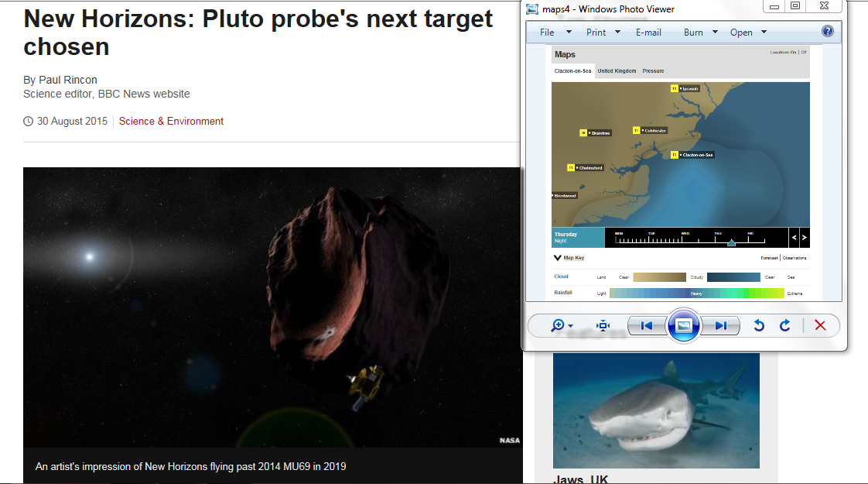Select Observations under the map timeline
This screenshot has width=868, height=484.
pos(795,258)
